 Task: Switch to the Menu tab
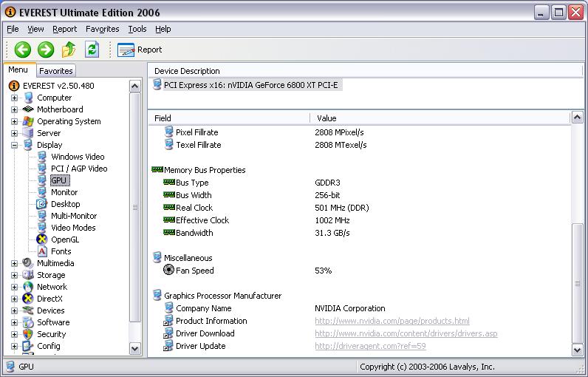point(18,69)
